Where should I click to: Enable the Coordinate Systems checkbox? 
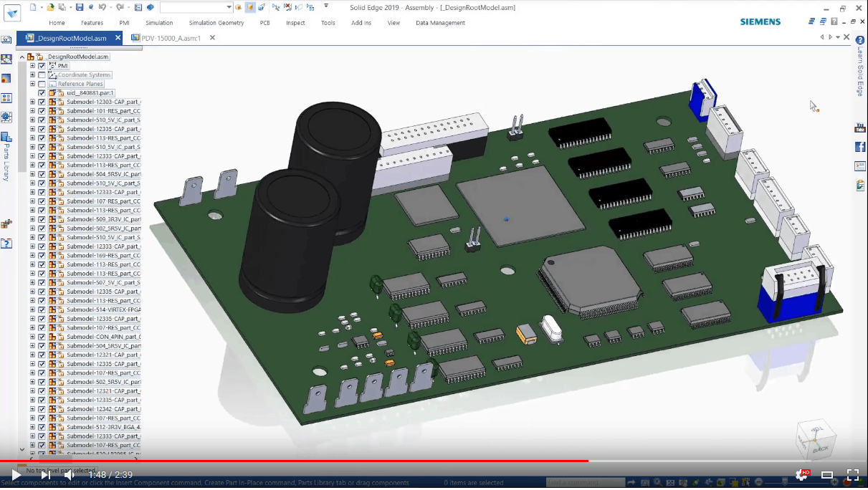tap(42, 75)
